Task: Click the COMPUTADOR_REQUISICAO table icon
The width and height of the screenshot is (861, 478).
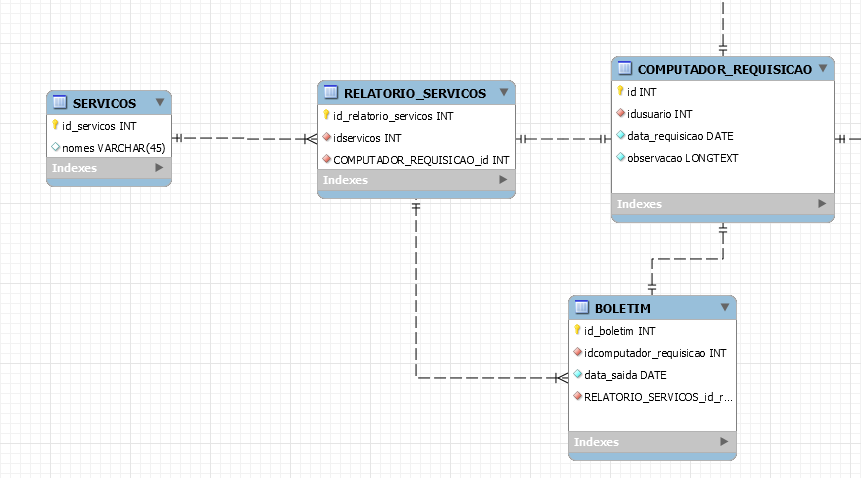Action: [624, 68]
